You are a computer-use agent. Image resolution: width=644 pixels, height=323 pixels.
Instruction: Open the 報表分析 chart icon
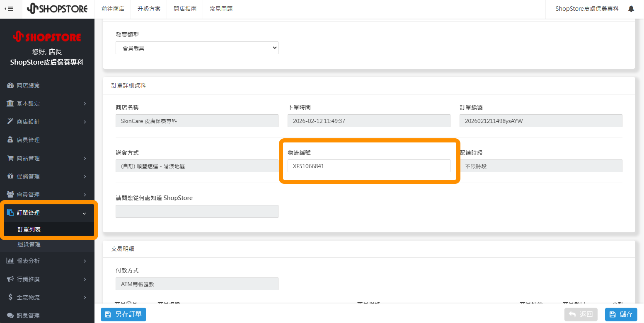click(x=10, y=260)
